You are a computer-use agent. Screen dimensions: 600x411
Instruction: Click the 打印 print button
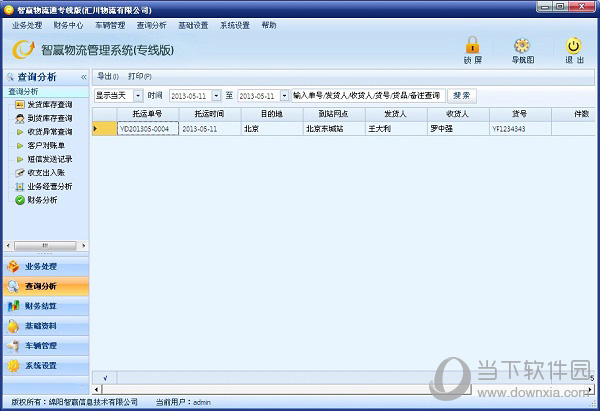pyautogui.click(x=140, y=77)
